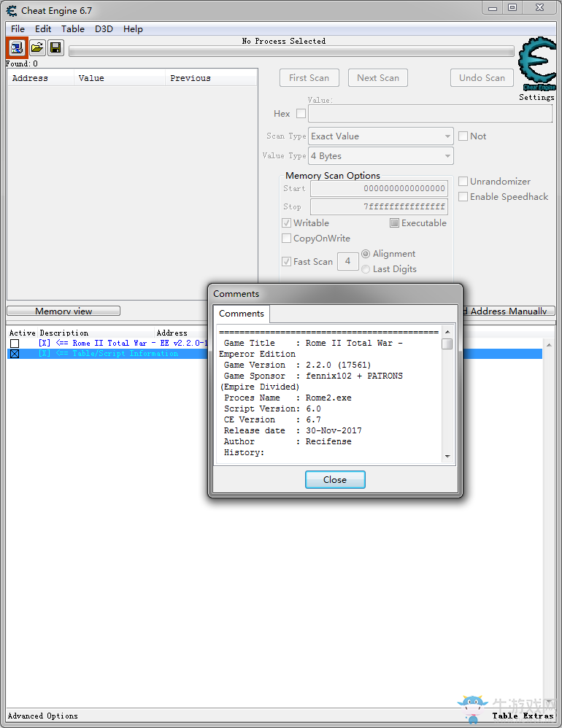Click the Fast Scan alignment value field
The width and height of the screenshot is (562, 728).
click(347, 261)
